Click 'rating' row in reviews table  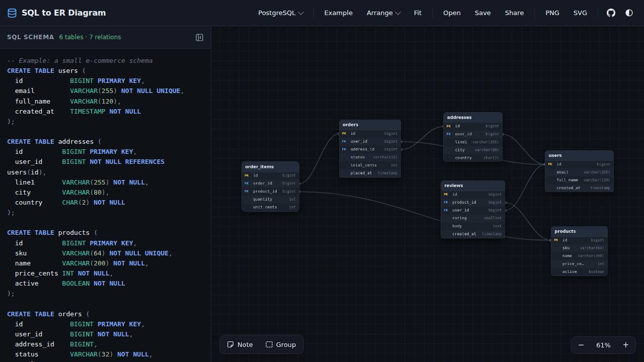coord(472,218)
